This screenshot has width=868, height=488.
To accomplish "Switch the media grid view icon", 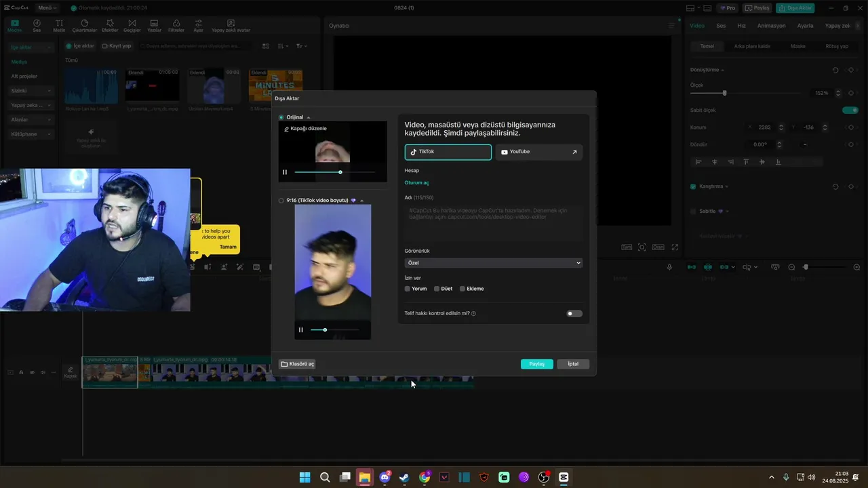I will [266, 46].
